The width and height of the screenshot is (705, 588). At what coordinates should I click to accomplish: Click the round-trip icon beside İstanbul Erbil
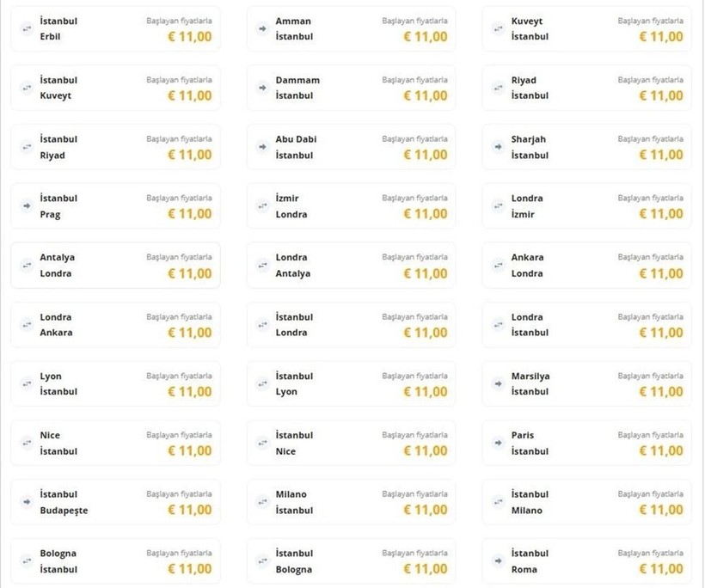[x=27, y=28]
